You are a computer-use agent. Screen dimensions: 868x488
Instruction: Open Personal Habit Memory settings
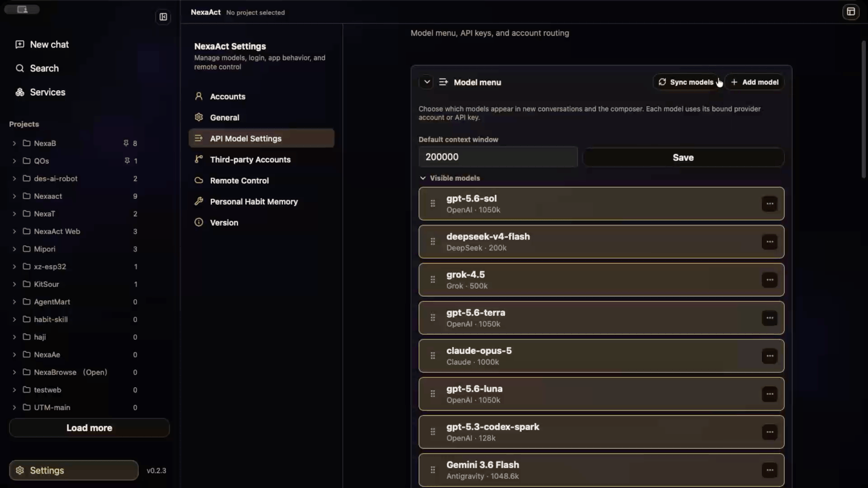(x=261, y=202)
